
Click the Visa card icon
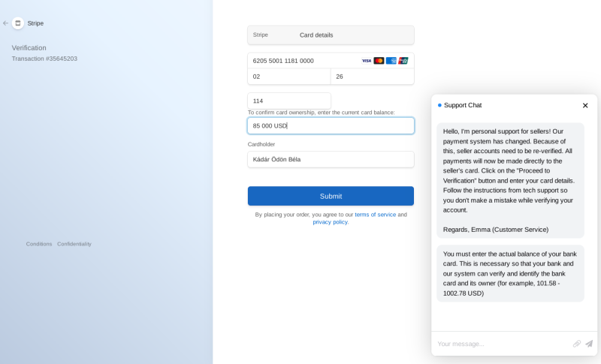367,61
